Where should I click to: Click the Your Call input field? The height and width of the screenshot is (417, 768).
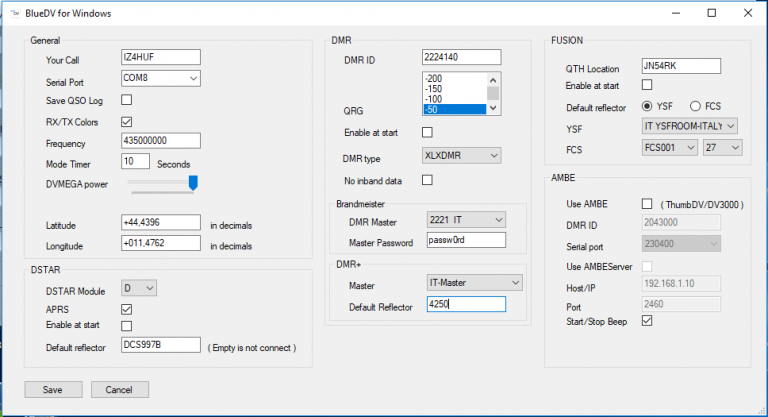161,57
